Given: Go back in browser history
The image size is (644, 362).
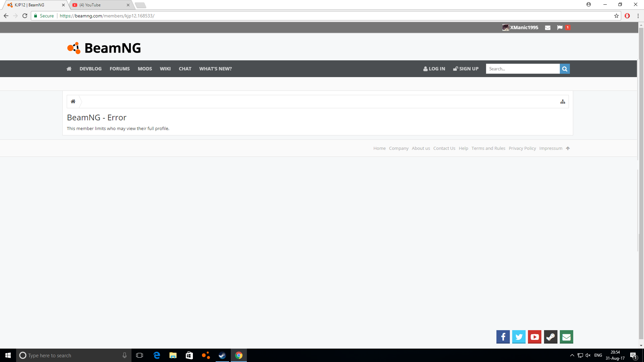Looking at the screenshot, I should click(6, 16).
